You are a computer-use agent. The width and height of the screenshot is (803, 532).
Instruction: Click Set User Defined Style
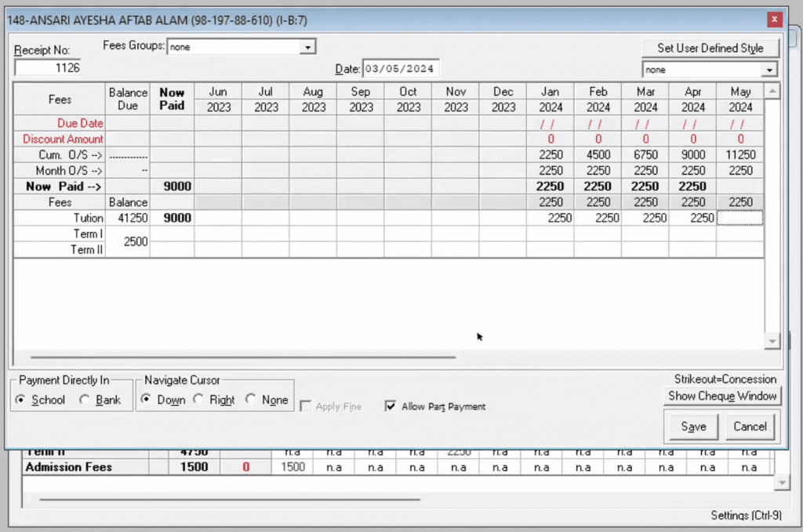710,48
